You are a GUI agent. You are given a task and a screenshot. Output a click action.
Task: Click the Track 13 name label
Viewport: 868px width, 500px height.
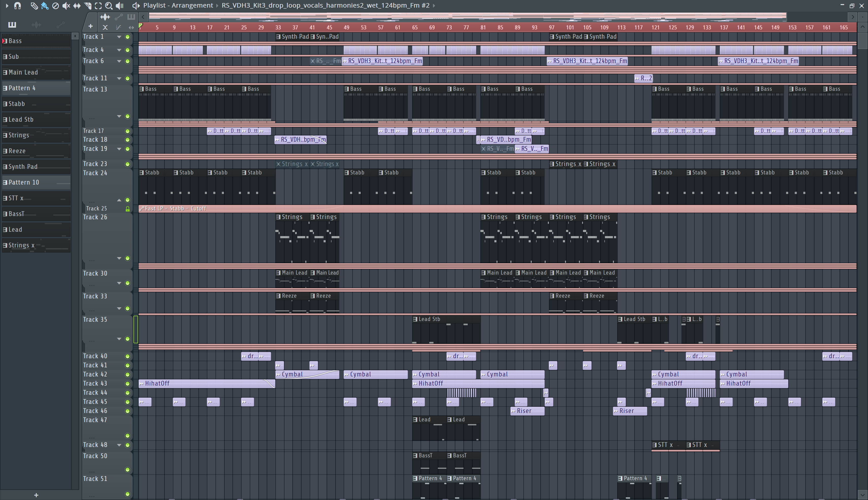click(95, 89)
